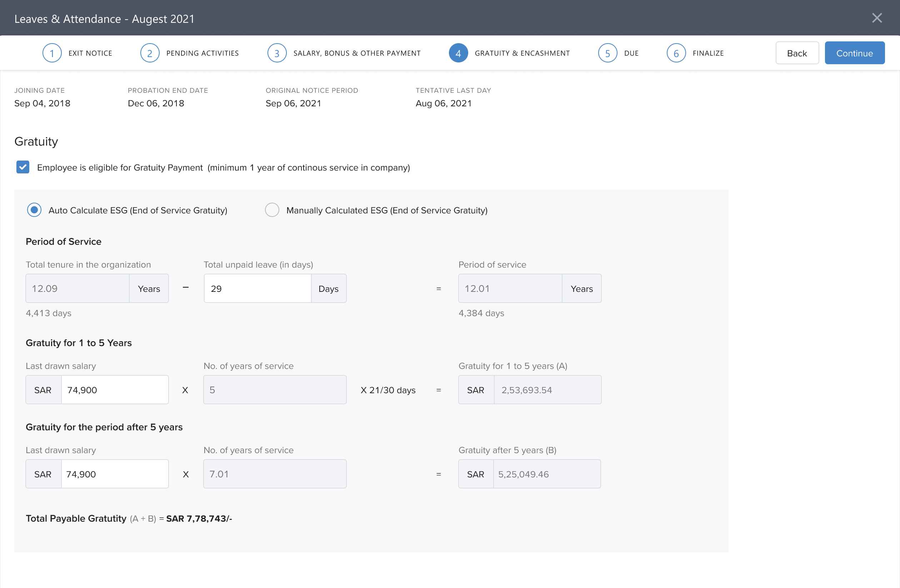This screenshot has height=588, width=900.
Task: Click step 5 circle for Due
Action: 607,53
